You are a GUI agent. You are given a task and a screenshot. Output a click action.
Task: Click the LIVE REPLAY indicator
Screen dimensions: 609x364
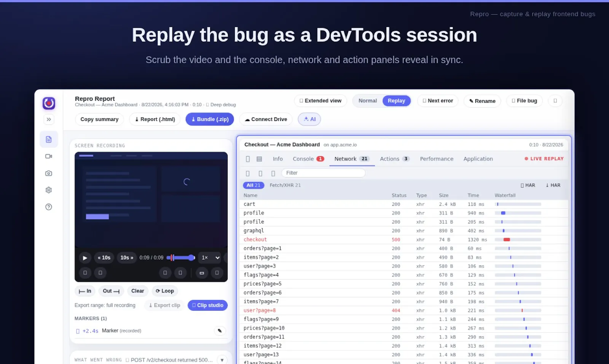[x=544, y=159]
